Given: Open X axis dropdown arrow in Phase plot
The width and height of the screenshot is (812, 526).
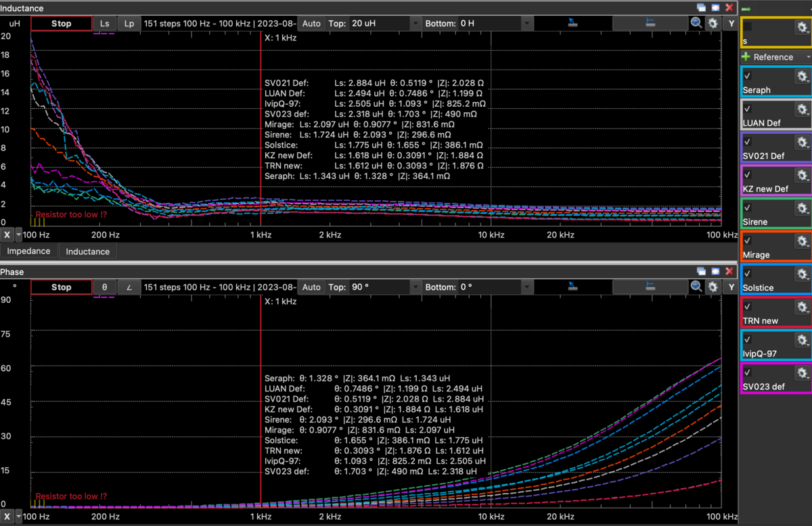Looking at the screenshot, I should tap(18, 517).
